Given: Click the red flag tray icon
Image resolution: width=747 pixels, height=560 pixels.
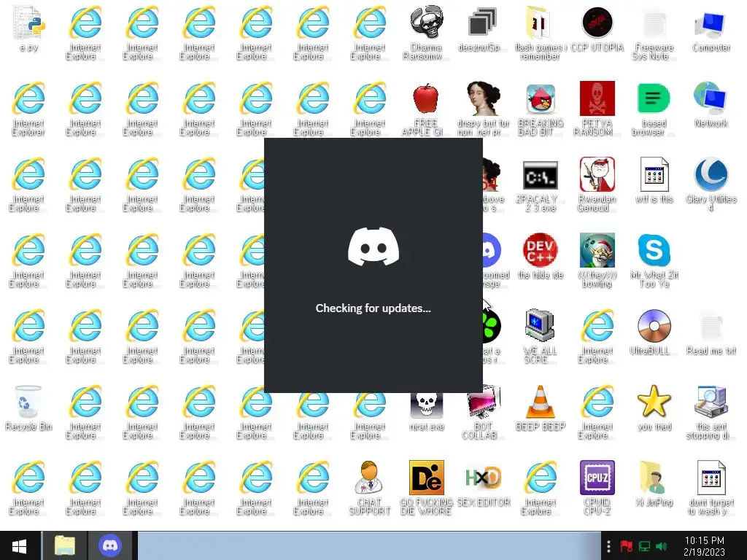Looking at the screenshot, I should pos(626,546).
